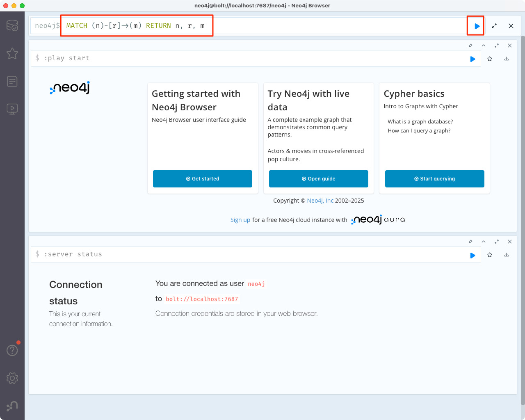Click the 'bolt://localhost:7687' address text
Screen dimensions: 525x420
[x=202, y=299]
